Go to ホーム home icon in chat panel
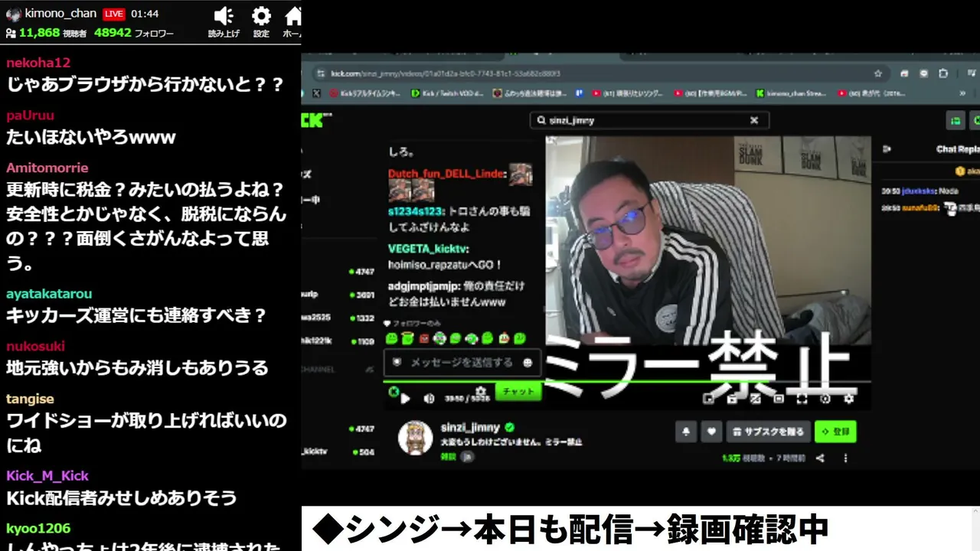 tap(293, 16)
